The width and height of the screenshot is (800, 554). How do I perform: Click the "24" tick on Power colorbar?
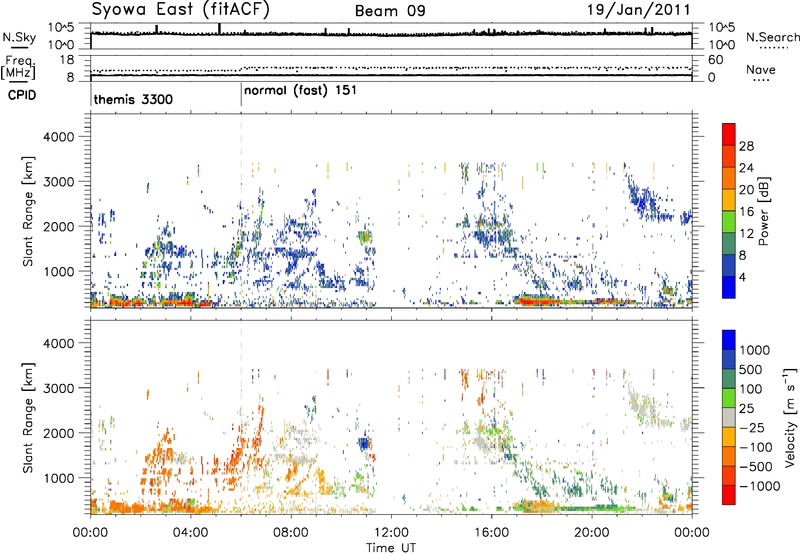(x=746, y=168)
